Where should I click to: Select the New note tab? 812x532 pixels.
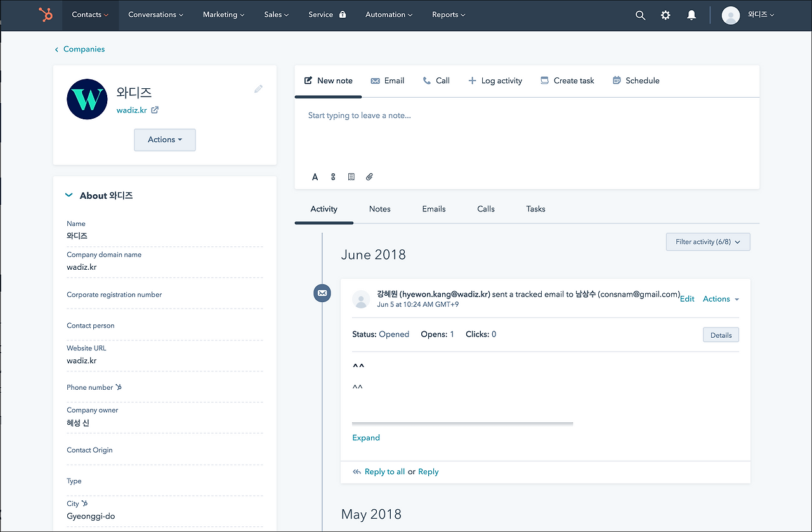pos(329,81)
